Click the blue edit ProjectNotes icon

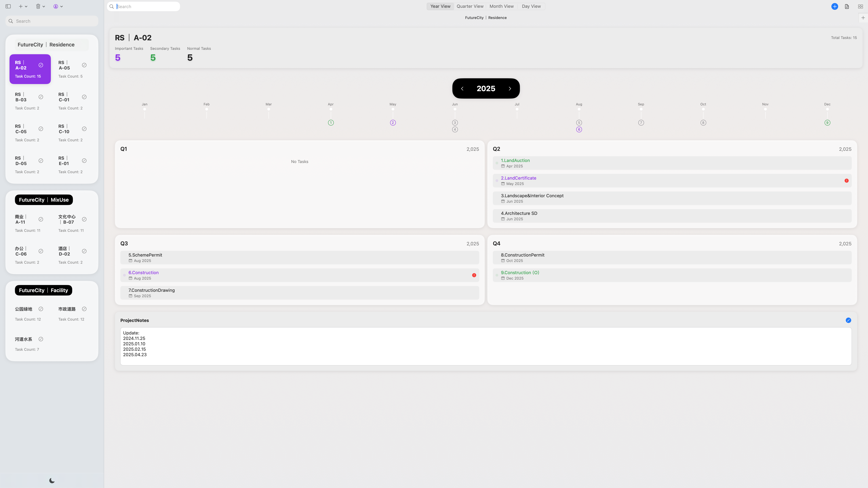tap(848, 320)
